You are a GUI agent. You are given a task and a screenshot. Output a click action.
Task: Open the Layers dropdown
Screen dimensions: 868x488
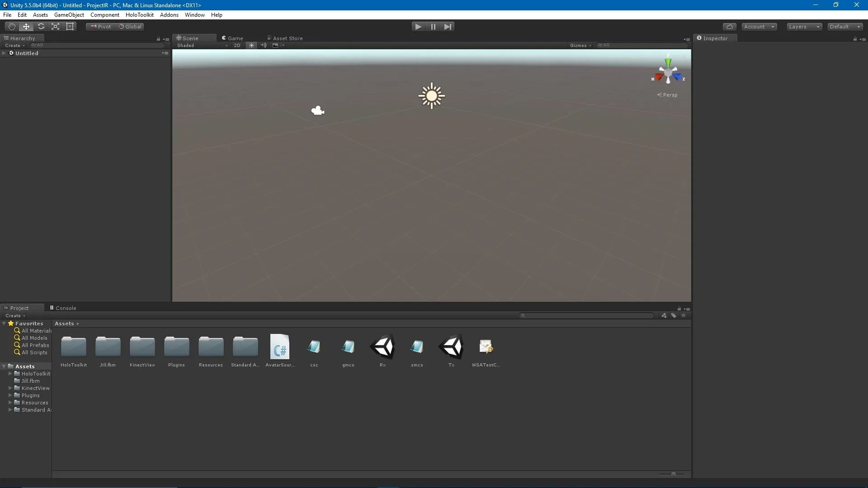pos(804,27)
